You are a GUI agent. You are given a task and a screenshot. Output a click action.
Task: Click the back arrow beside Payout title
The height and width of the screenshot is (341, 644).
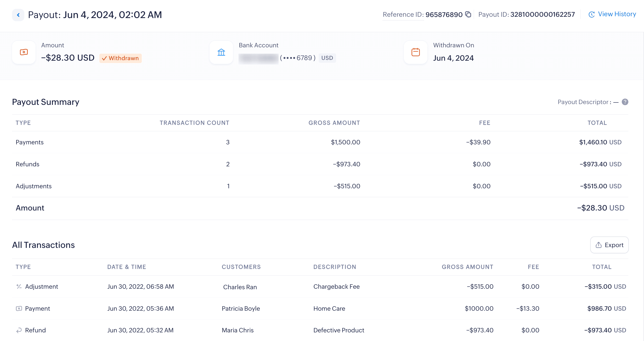coord(18,15)
